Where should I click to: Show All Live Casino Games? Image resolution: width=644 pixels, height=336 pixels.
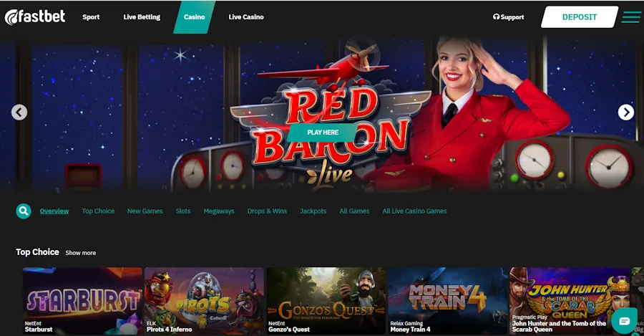pyautogui.click(x=414, y=211)
